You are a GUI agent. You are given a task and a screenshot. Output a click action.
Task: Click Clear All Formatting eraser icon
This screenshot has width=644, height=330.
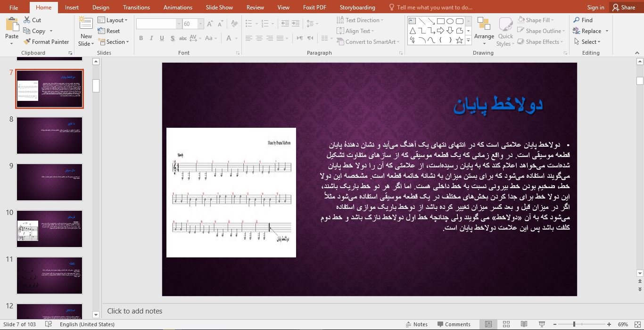click(x=234, y=24)
